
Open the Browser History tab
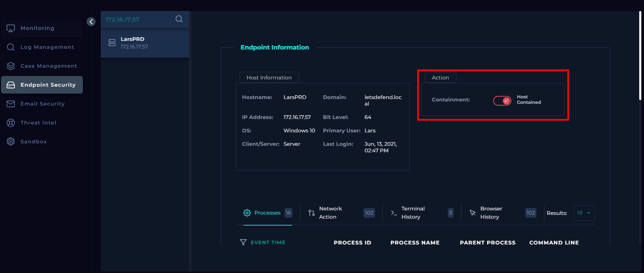tap(491, 213)
